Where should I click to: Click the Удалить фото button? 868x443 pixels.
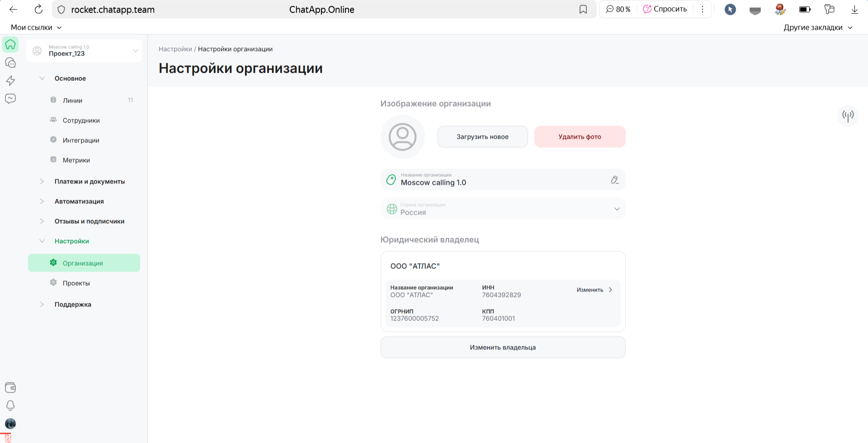coord(580,137)
